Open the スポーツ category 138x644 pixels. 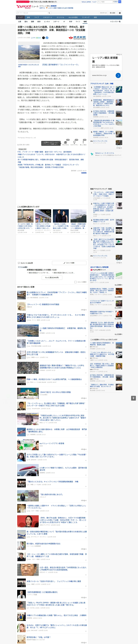(56, 21)
